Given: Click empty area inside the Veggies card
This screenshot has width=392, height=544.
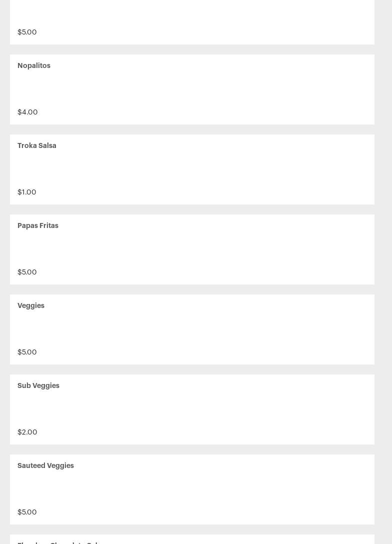Looking at the screenshot, I should tap(192, 329).
